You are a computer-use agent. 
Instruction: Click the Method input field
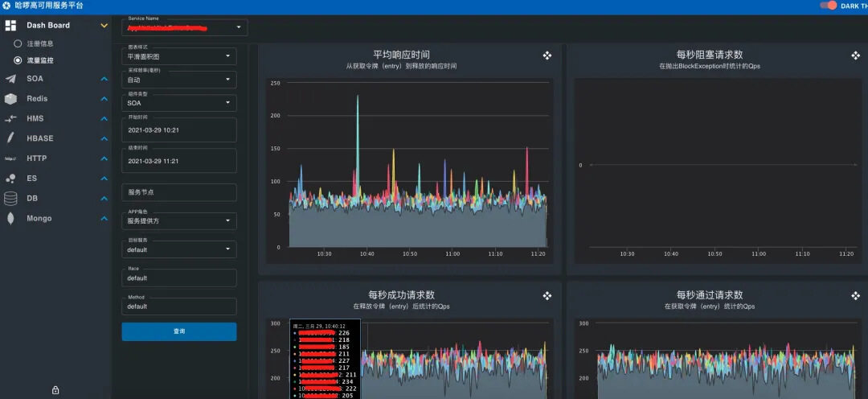[x=178, y=306]
